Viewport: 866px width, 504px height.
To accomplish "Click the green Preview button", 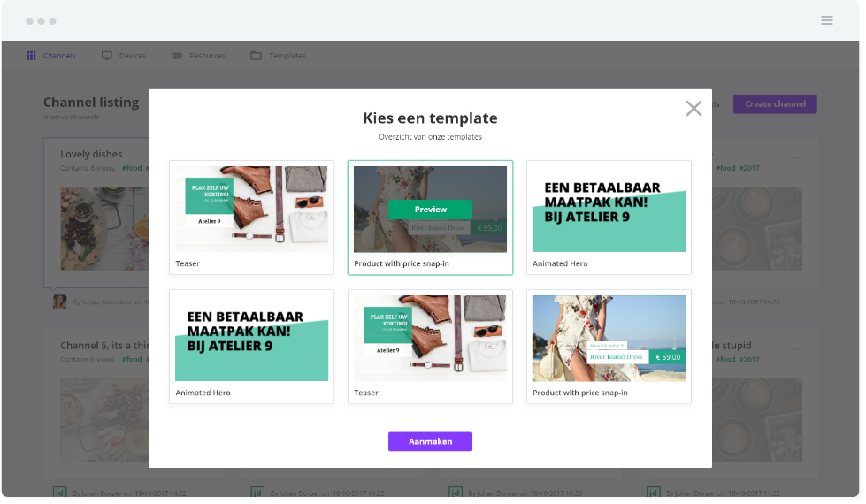I will click(x=430, y=210).
